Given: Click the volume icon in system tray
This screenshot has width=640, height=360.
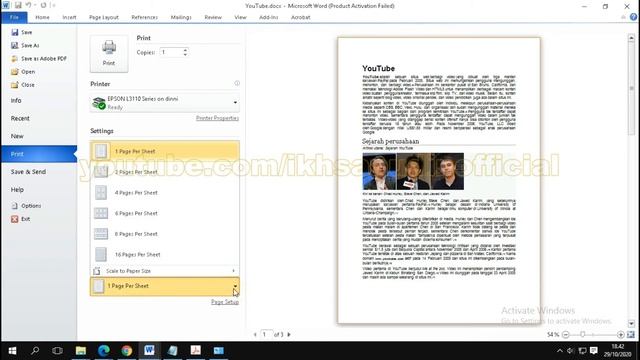Looking at the screenshot, I should (571, 351).
